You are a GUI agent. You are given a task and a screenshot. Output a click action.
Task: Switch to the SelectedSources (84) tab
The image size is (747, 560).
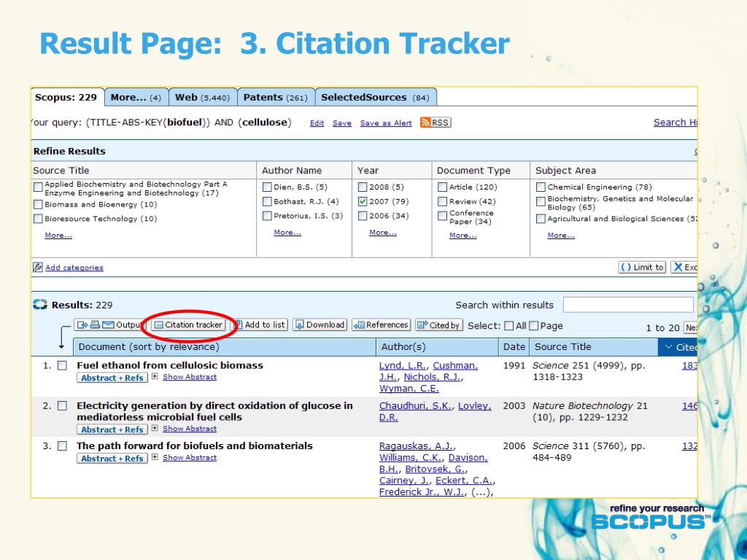click(x=376, y=98)
